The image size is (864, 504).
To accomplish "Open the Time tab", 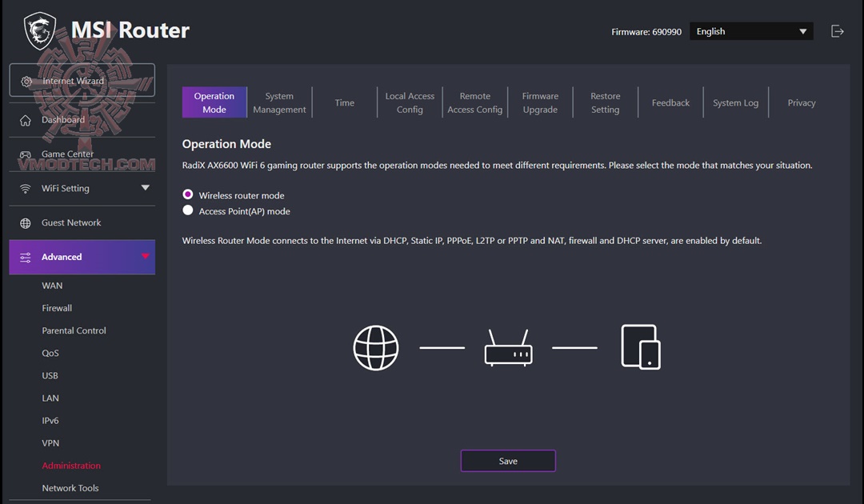I will 344,102.
